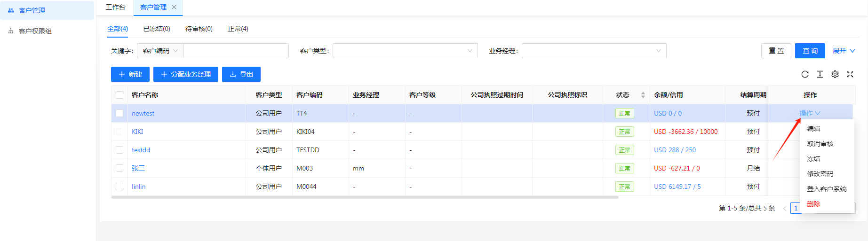Tick the checkbox for newtest row
This screenshot has width=868, height=241.
coord(119,113)
